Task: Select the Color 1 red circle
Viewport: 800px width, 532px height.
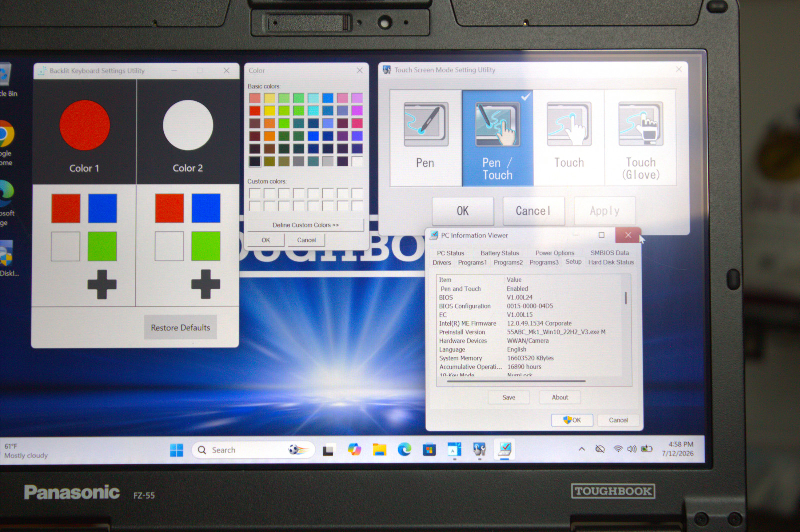Action: 84,125
